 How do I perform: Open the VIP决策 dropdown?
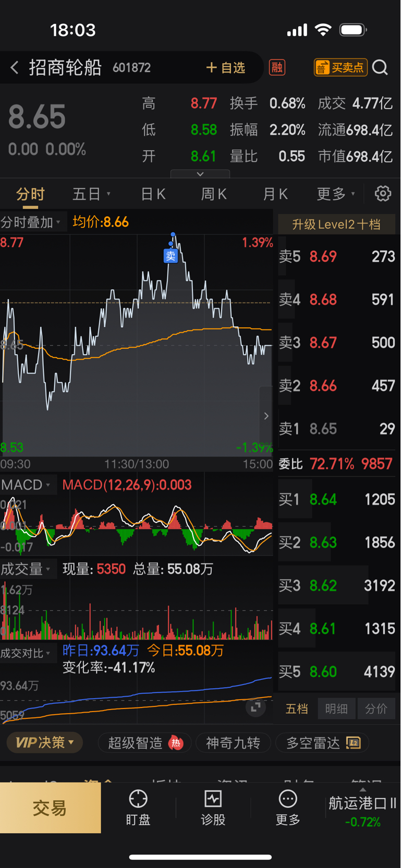point(45,742)
